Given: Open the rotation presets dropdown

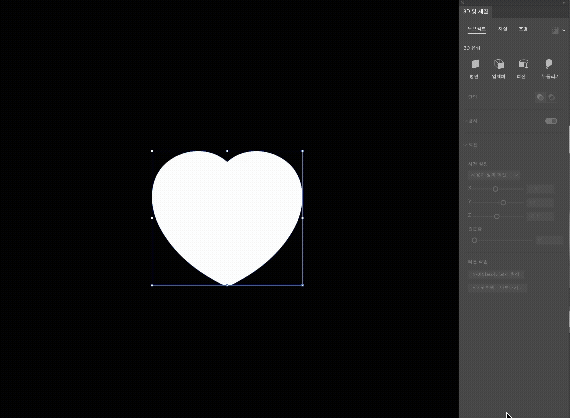Looking at the screenshot, I should [494, 175].
